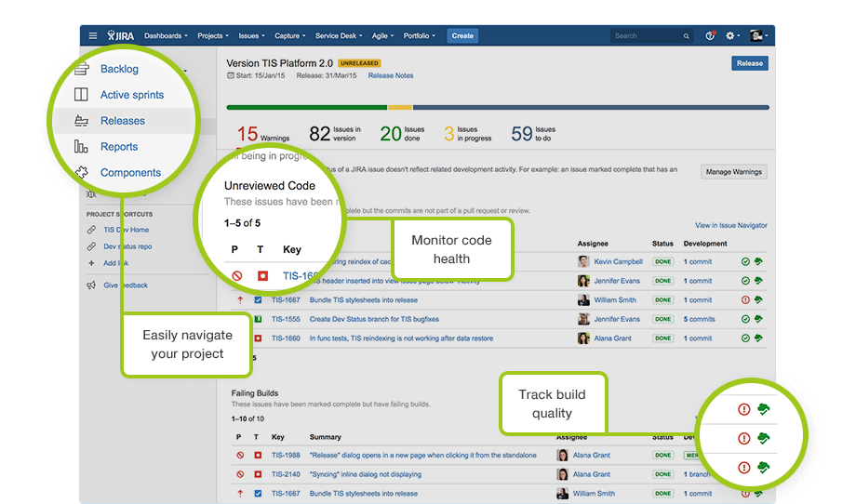Viewport: 856px width, 504px height.
Task: Open summary 'Create Dev Status branch for TIS bugfixes'
Action: click(374, 319)
